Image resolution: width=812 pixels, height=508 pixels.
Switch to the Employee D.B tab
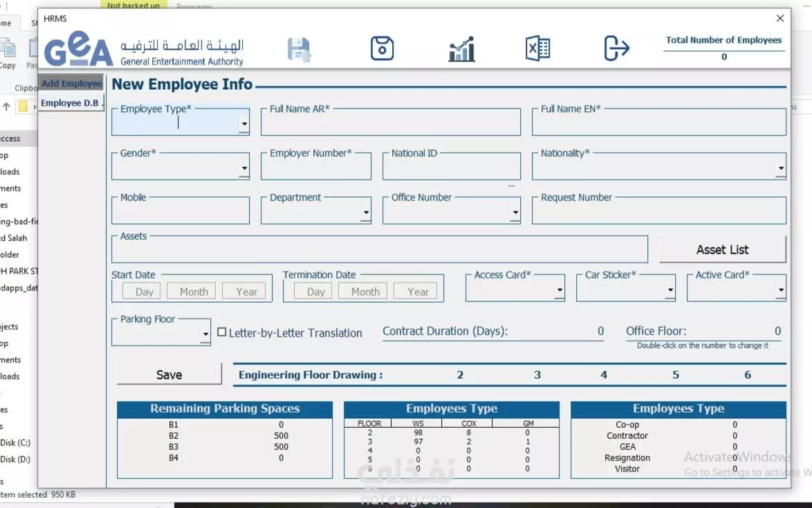pyautogui.click(x=71, y=103)
